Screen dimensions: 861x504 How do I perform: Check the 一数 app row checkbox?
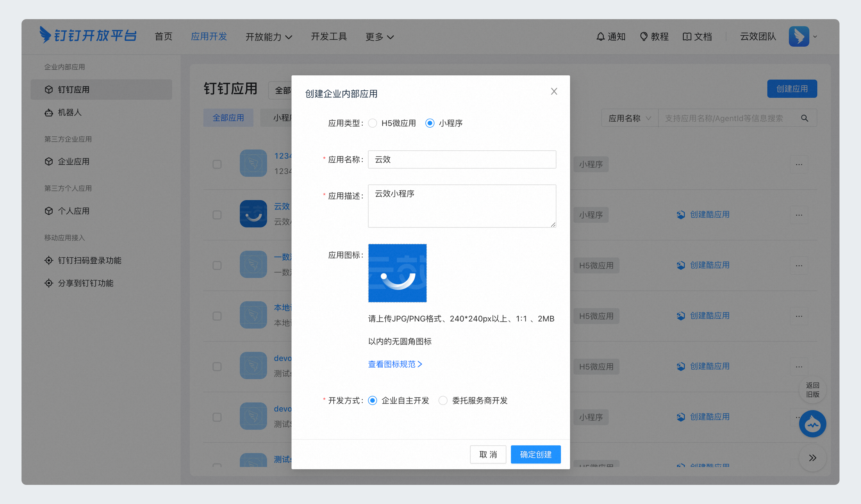coord(217,265)
